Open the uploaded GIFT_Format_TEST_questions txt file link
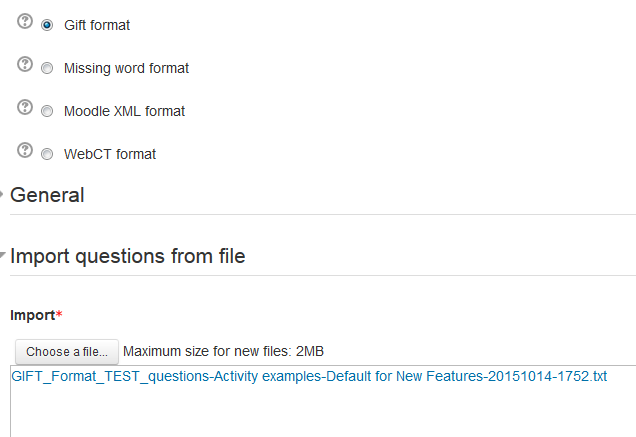Viewport: 636px width, 437px height. [309, 377]
